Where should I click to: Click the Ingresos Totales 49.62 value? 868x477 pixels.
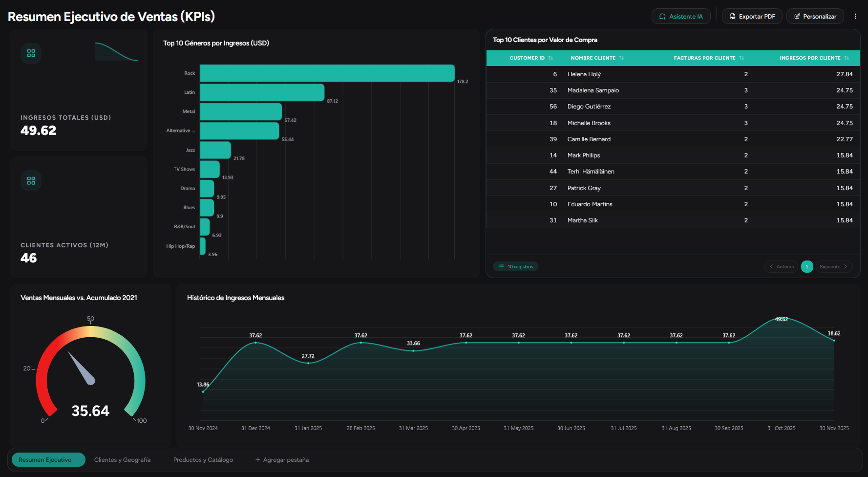pos(39,130)
